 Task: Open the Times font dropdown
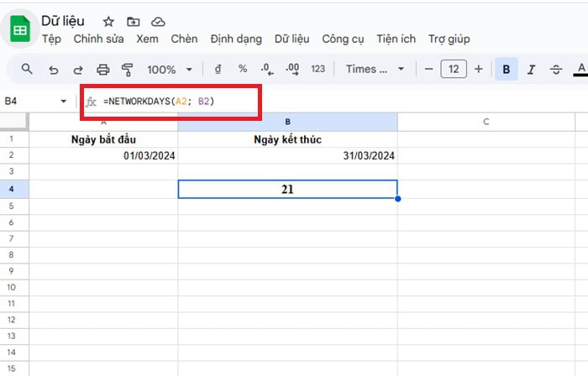coord(375,69)
